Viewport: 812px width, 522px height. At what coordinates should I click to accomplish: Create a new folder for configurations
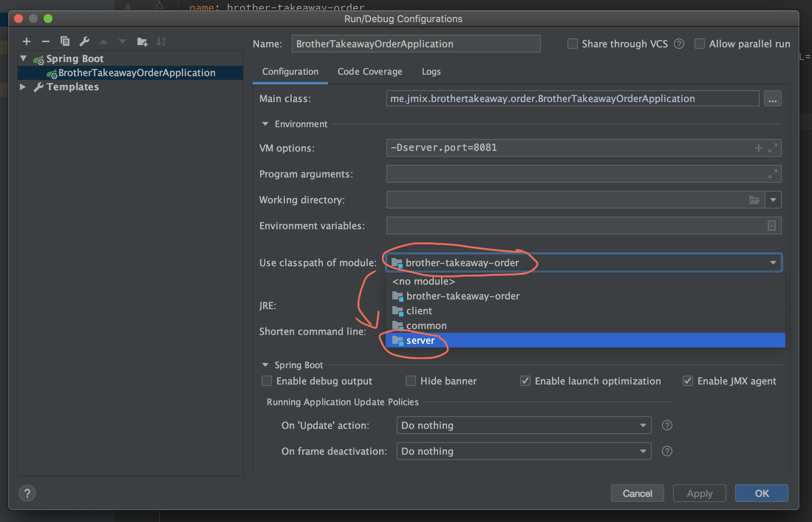point(142,41)
